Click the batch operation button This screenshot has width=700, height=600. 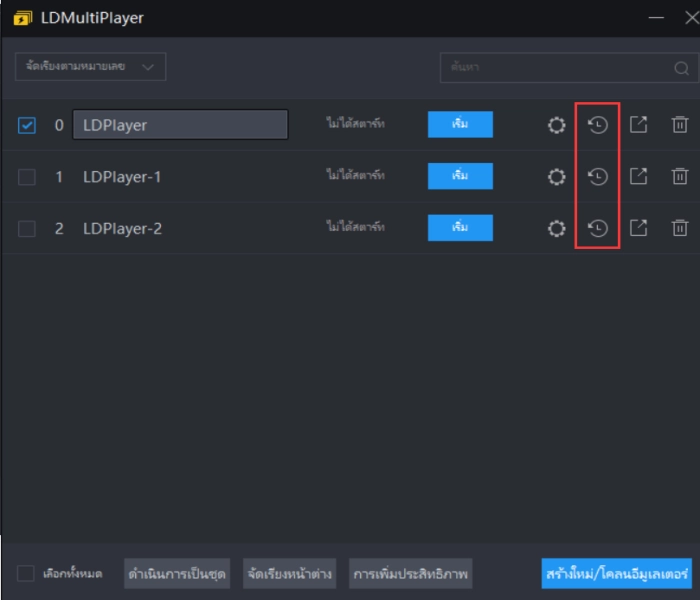click(177, 573)
